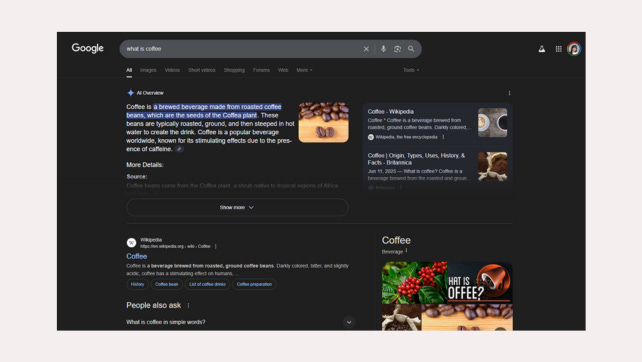The width and height of the screenshot is (642, 362).
Task: Open Search Labs flask icon
Action: click(542, 49)
